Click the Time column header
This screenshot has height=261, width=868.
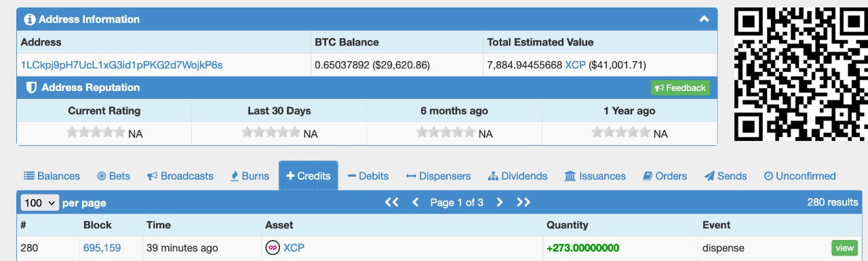pos(158,225)
